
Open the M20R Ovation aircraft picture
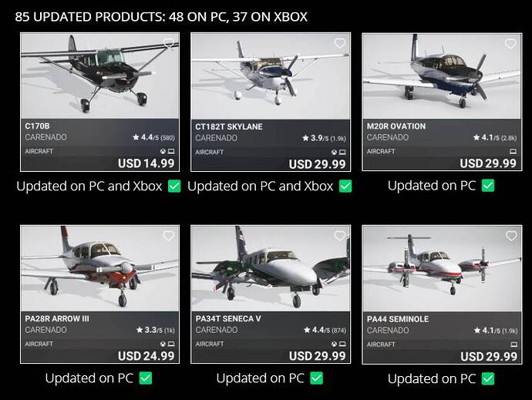click(x=442, y=75)
